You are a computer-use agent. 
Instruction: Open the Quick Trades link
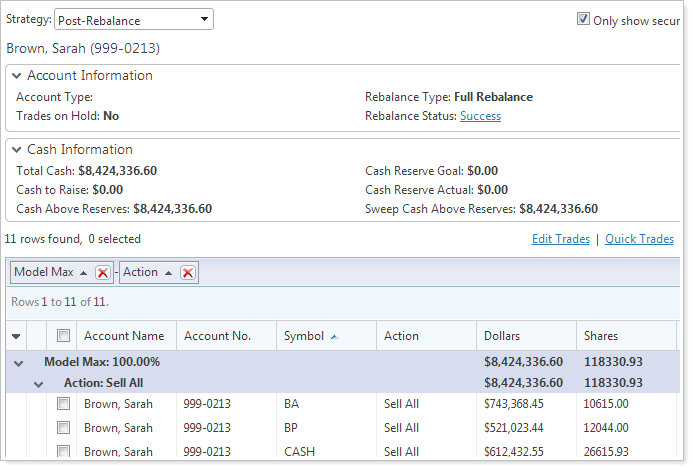point(639,239)
